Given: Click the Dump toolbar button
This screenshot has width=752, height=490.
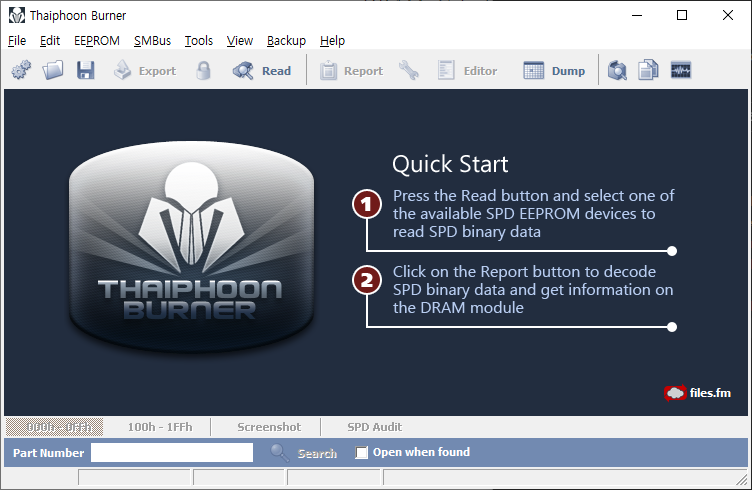Looking at the screenshot, I should point(554,70).
